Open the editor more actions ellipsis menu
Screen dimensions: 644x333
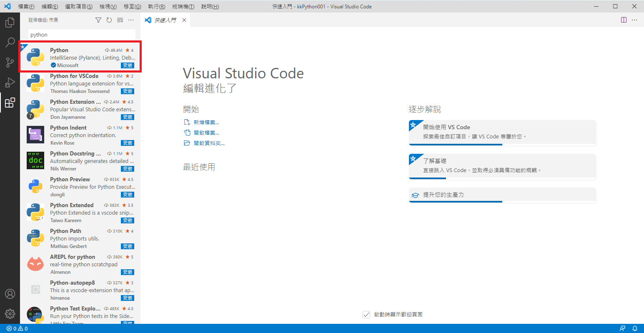(x=634, y=20)
